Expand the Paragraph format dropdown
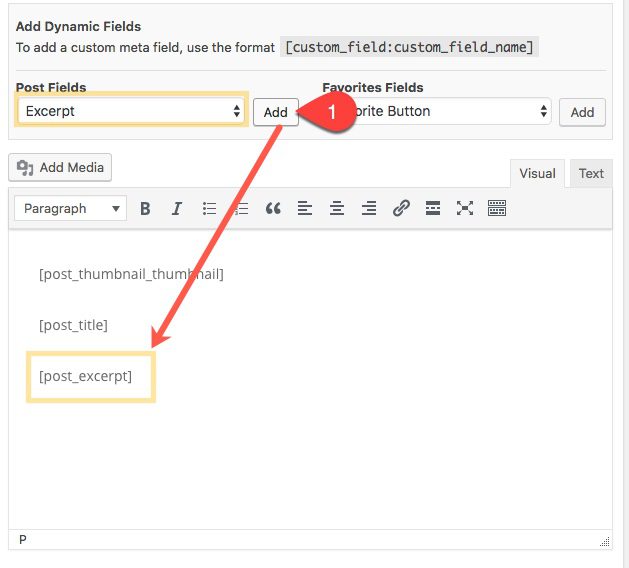Viewport: 629px width, 568px height. [x=71, y=209]
